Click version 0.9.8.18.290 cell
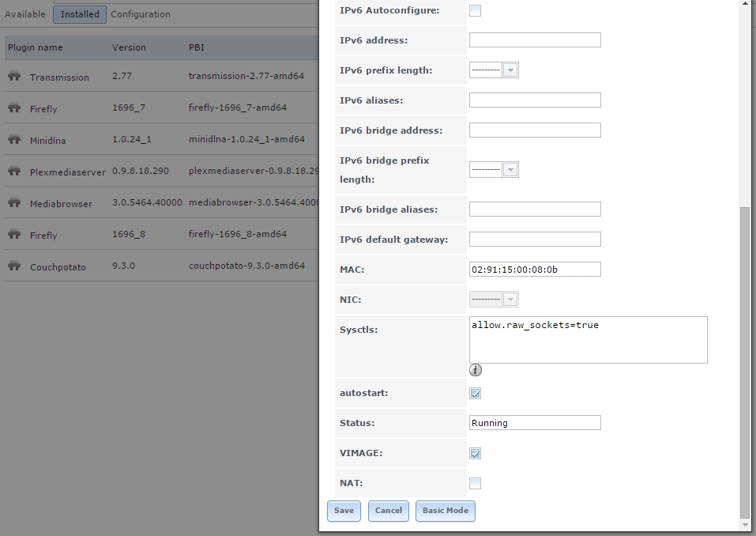The height and width of the screenshot is (536, 756). coord(141,171)
